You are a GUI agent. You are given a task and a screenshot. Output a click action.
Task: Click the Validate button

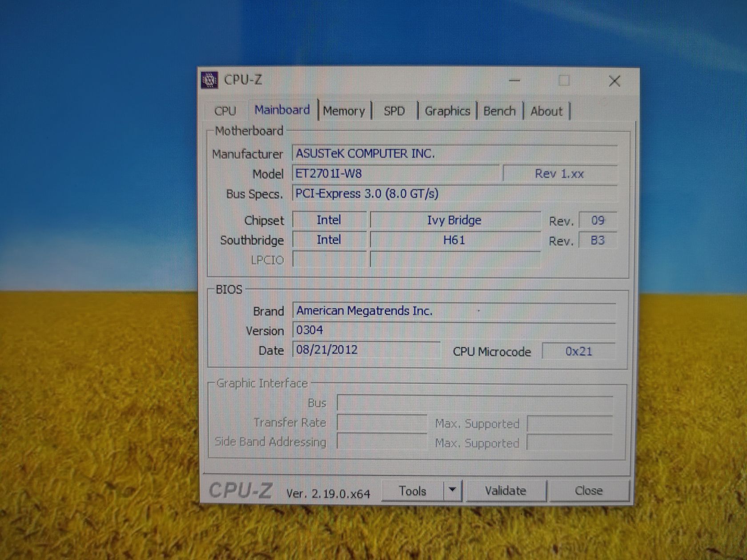point(506,491)
